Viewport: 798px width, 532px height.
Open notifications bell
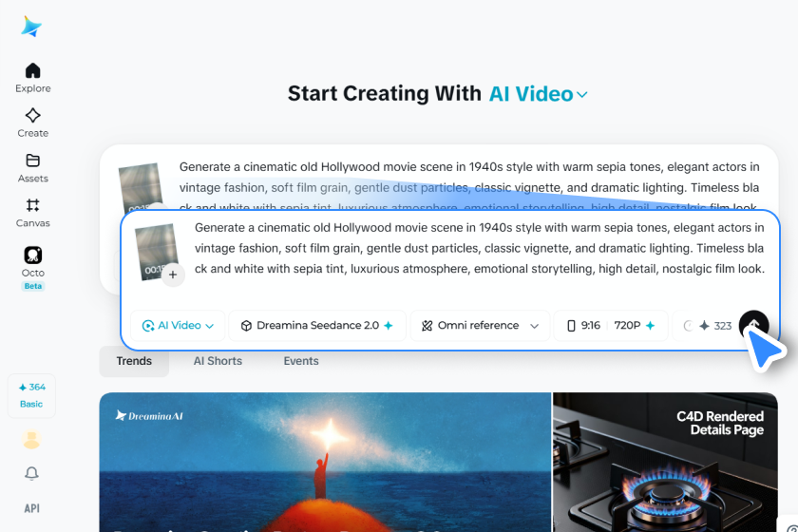31,473
